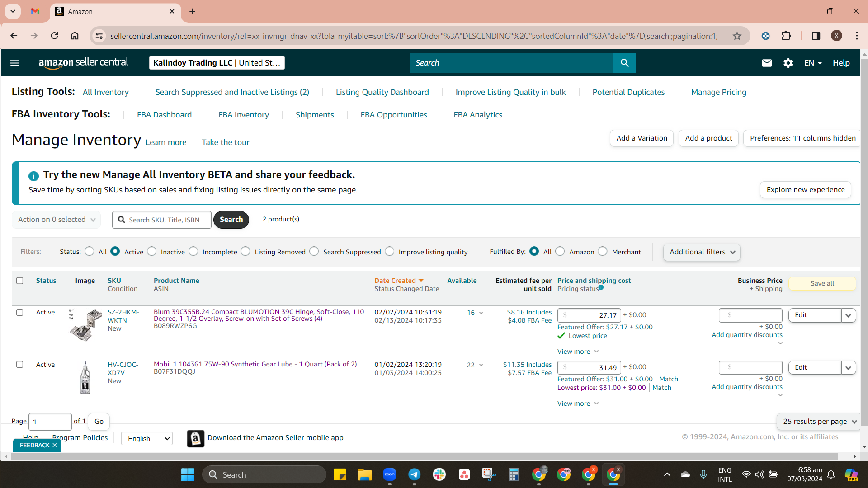The height and width of the screenshot is (488, 868).
Task: Click the Amazon Seller Central logo
Action: (x=83, y=63)
